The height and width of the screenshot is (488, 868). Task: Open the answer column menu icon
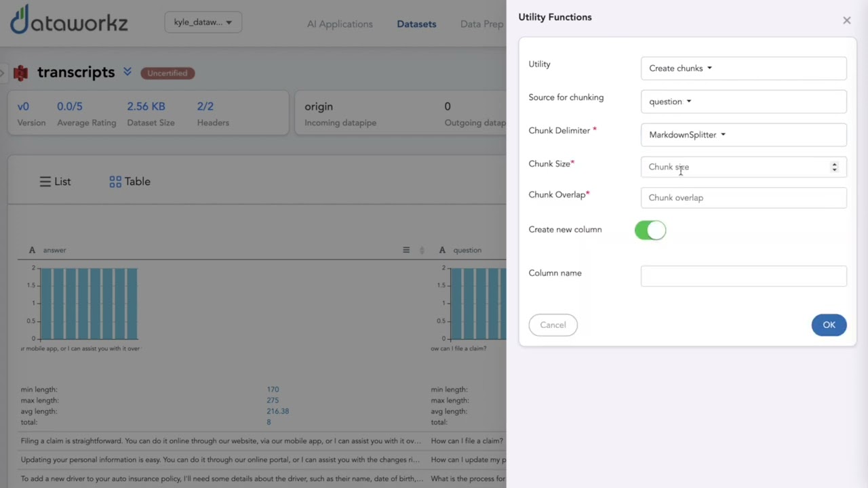[406, 250]
